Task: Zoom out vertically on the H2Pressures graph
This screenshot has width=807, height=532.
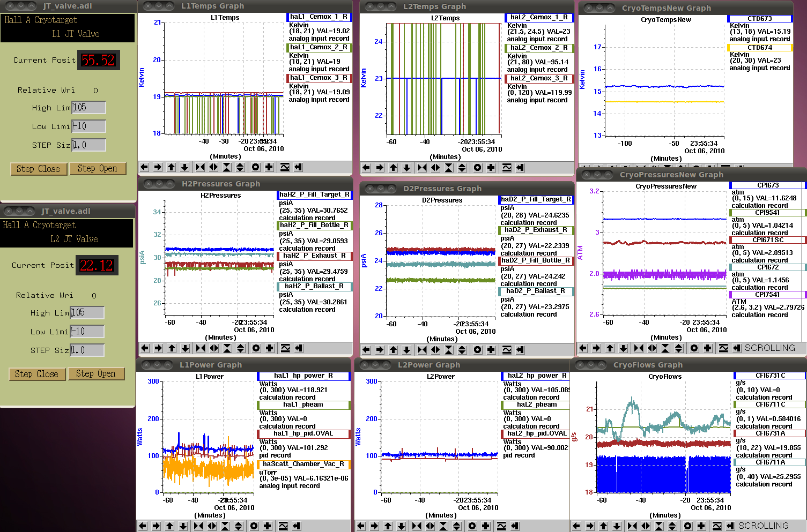Action: [241, 348]
